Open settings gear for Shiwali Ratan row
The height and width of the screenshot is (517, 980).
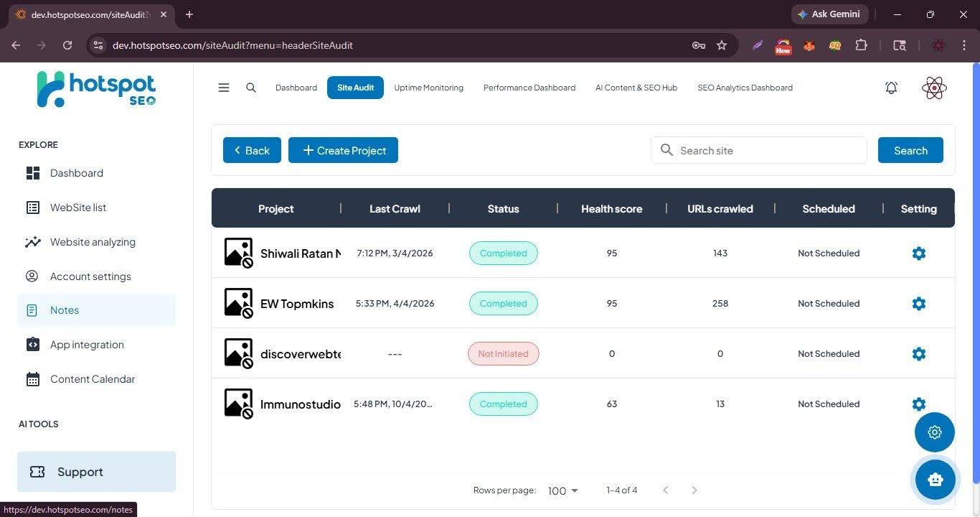tap(919, 253)
